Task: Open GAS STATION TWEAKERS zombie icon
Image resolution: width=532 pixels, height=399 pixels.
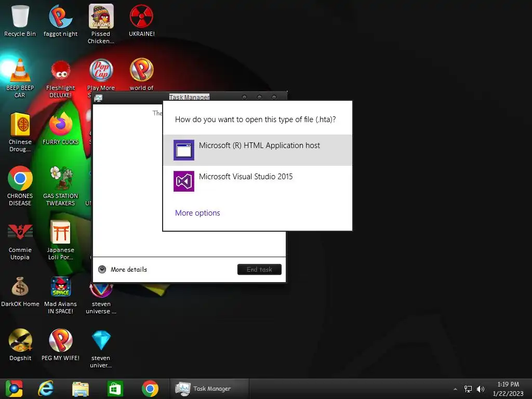Action: 60,185
